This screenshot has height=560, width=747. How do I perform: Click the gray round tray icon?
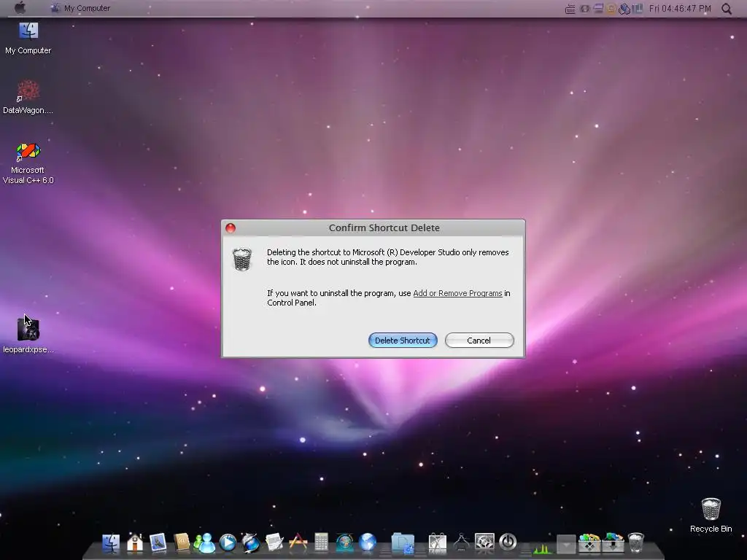tap(584, 9)
